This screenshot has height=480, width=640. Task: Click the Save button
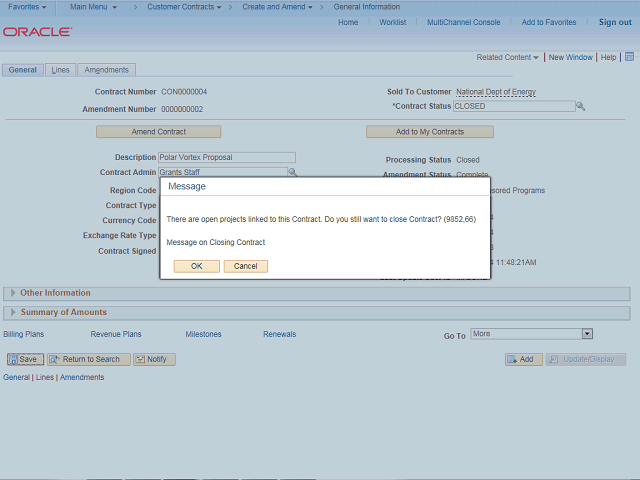(x=25, y=359)
